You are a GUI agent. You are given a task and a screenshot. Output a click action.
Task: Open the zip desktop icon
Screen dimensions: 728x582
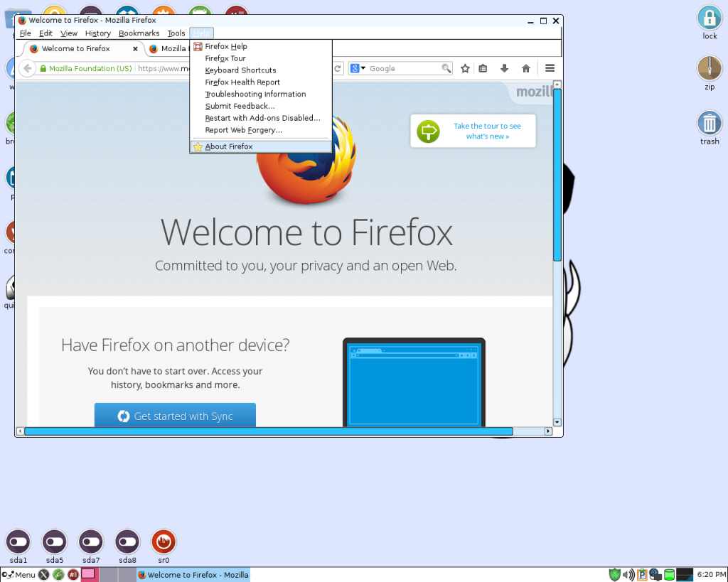(x=710, y=73)
